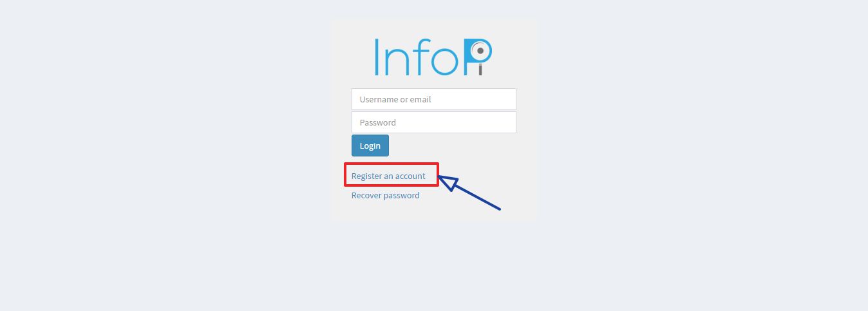
Task: Click the blue arrow annotation pointing at Register
Action: (469, 192)
